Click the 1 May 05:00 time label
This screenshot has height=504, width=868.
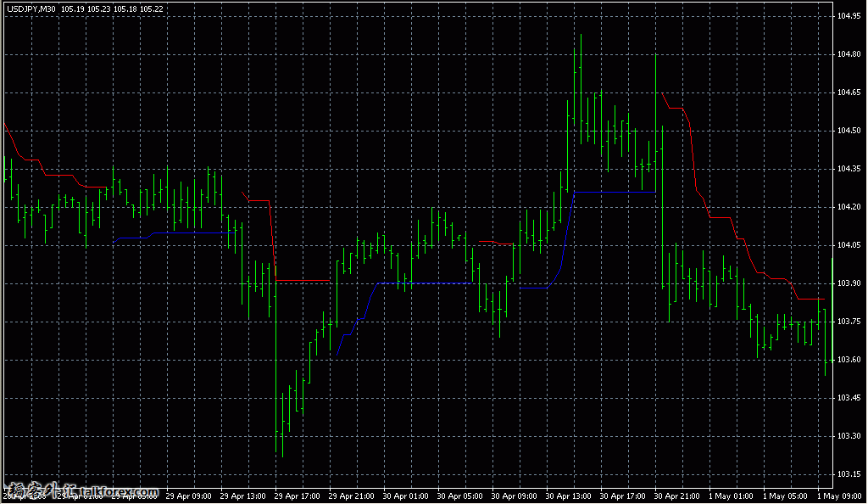(x=786, y=496)
